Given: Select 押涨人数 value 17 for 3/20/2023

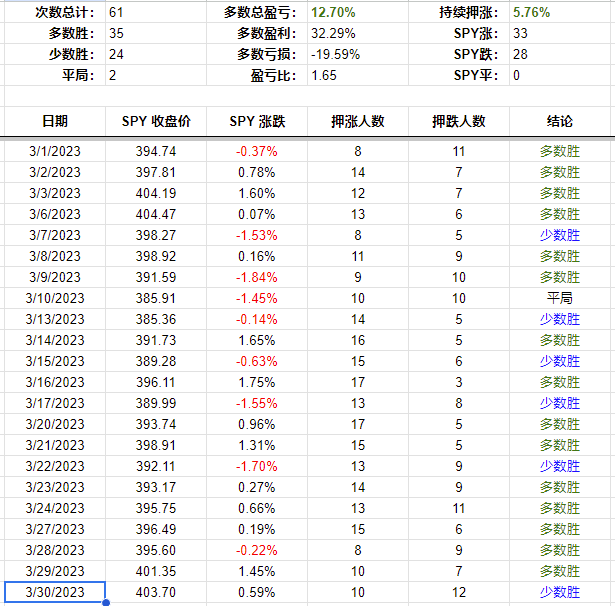Looking at the screenshot, I should point(358,424).
